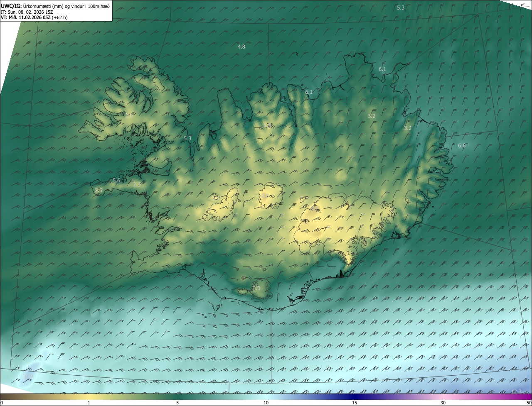Click the map title 'UWC/IG: Úrkomumætti (mm) og vindur'
Image resolution: width=532 pixels, height=406 pixels.
pos(55,6)
